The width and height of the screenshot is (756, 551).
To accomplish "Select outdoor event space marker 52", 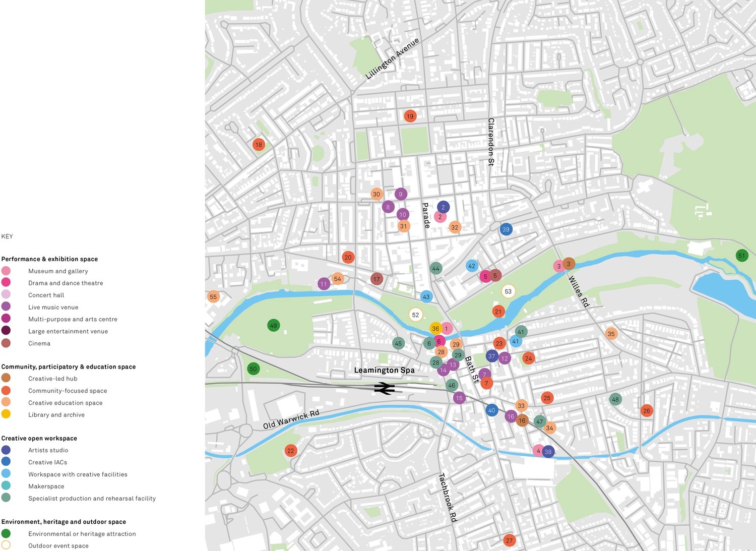I will coord(415,315).
